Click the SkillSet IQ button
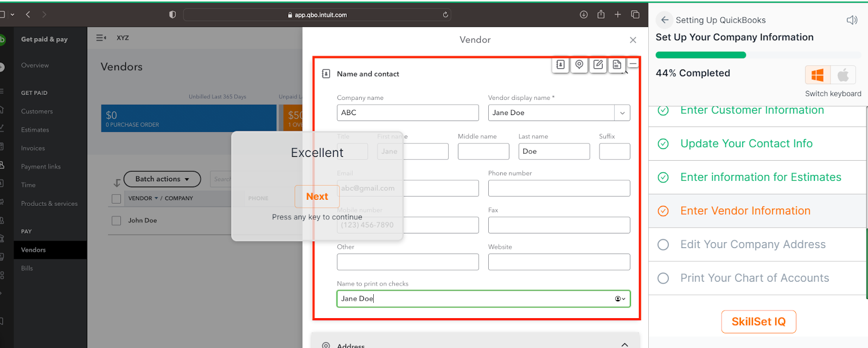Viewport: 868px width, 348px height. [758, 321]
